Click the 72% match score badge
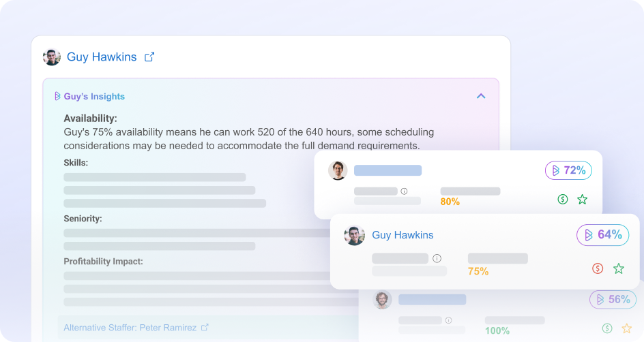The width and height of the screenshot is (644, 342). point(568,170)
